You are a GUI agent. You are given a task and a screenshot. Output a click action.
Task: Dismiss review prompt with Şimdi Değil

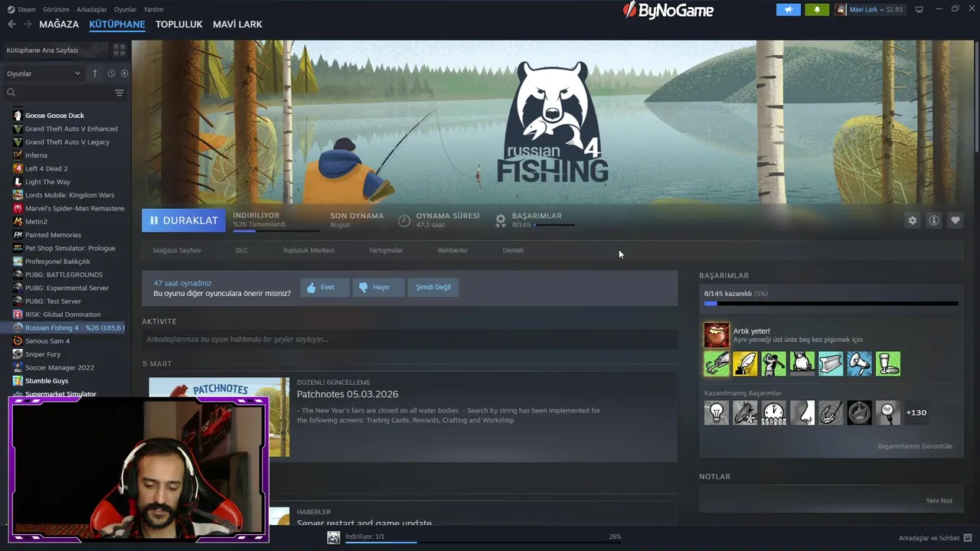[433, 287]
